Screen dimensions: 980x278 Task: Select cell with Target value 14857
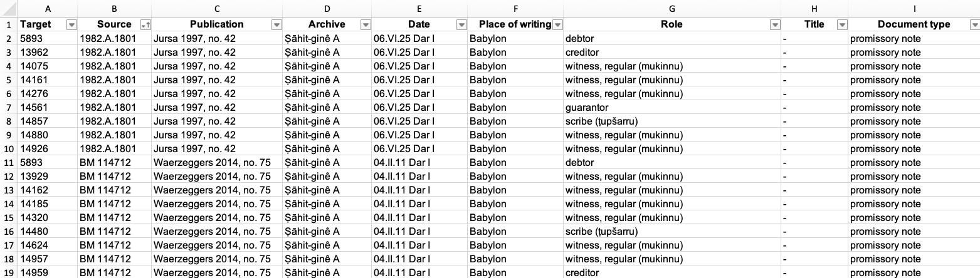tap(48, 121)
